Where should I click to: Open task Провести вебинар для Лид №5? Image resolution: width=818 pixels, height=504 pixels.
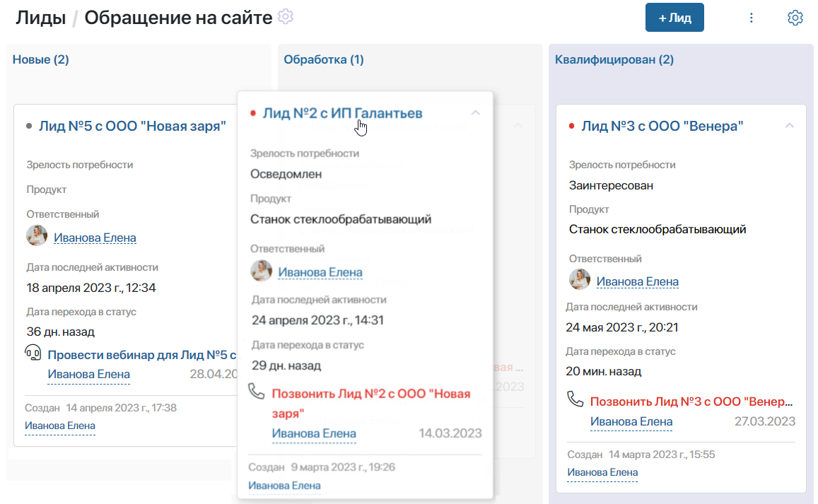point(142,355)
